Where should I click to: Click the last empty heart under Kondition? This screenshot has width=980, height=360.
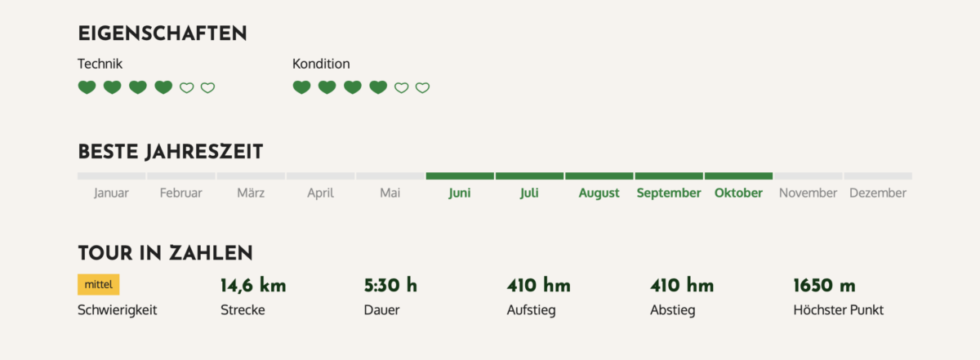(x=422, y=87)
